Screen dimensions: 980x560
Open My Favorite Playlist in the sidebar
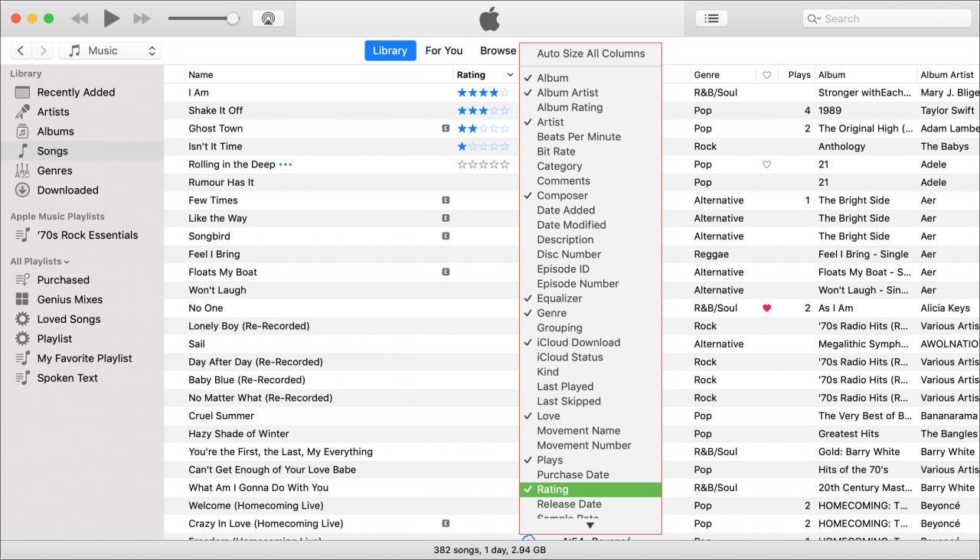tap(84, 358)
